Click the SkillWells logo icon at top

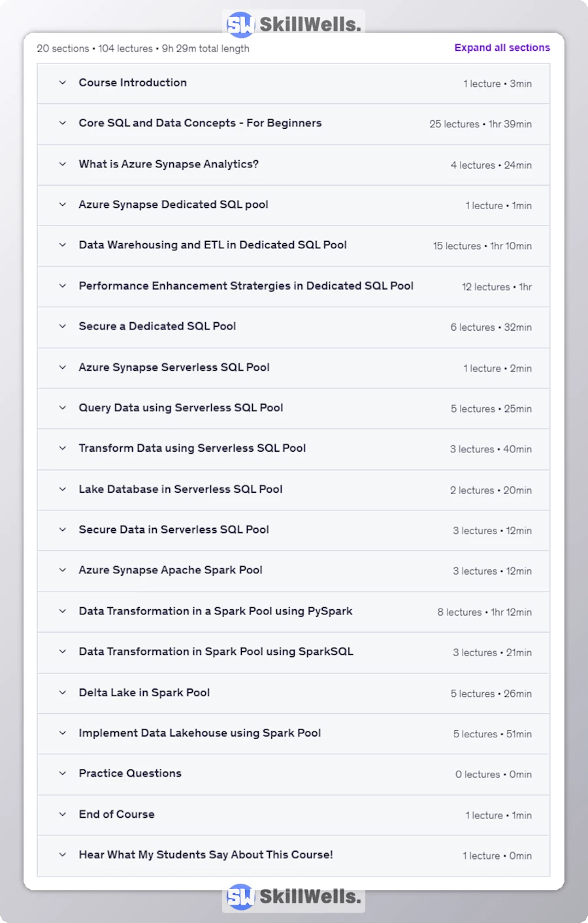click(240, 25)
